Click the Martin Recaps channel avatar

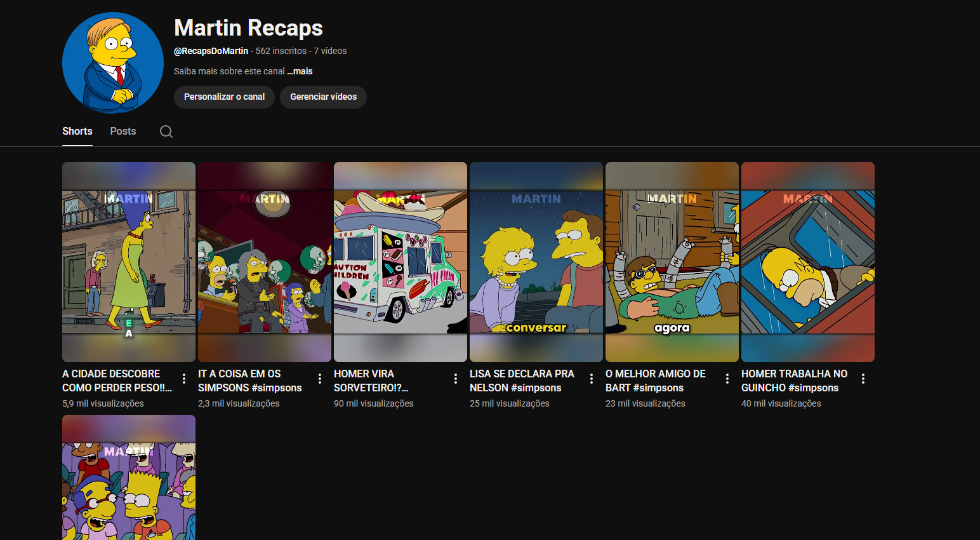tap(113, 63)
